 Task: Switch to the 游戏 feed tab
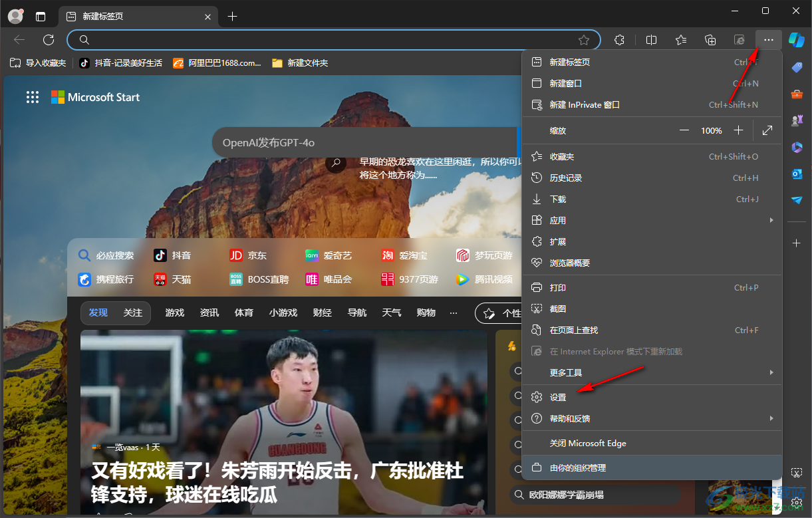point(175,313)
